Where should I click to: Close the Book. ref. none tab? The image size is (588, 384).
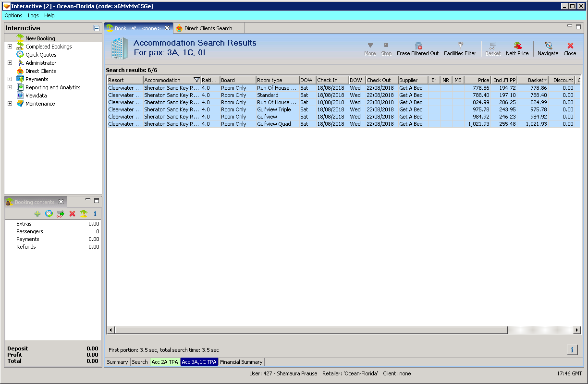tap(167, 28)
